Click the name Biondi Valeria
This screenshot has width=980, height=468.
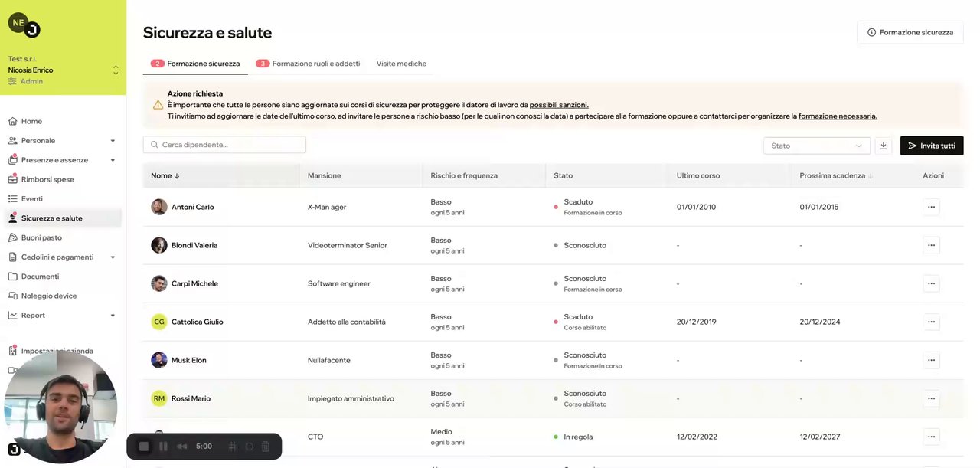[194, 245]
